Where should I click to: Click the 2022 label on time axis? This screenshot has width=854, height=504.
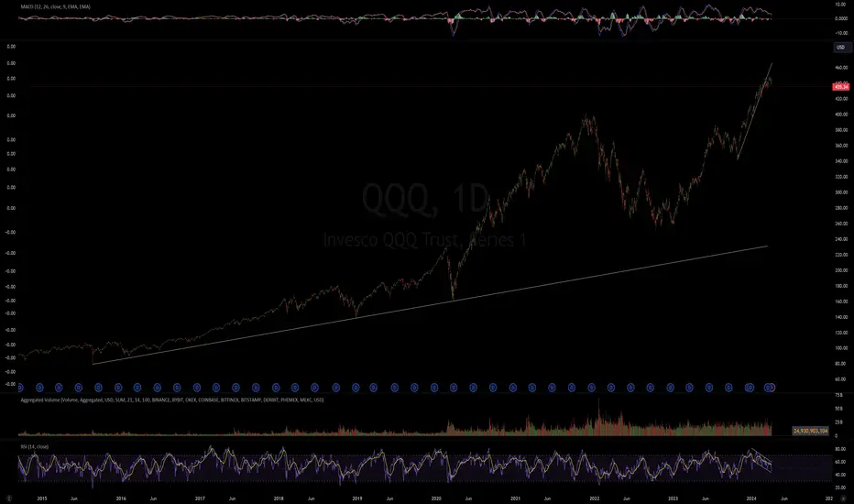[594, 499]
